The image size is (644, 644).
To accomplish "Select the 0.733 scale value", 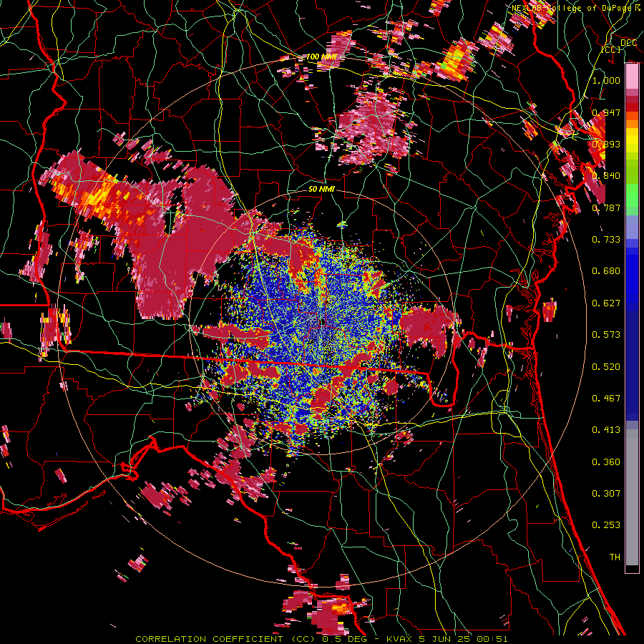I will pyautogui.click(x=606, y=240).
